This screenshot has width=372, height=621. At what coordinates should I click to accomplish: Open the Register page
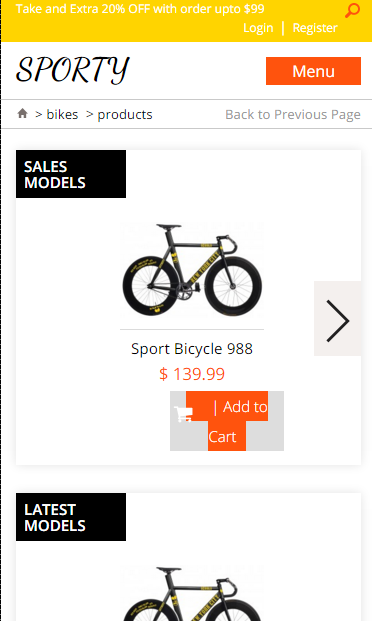coord(315,28)
